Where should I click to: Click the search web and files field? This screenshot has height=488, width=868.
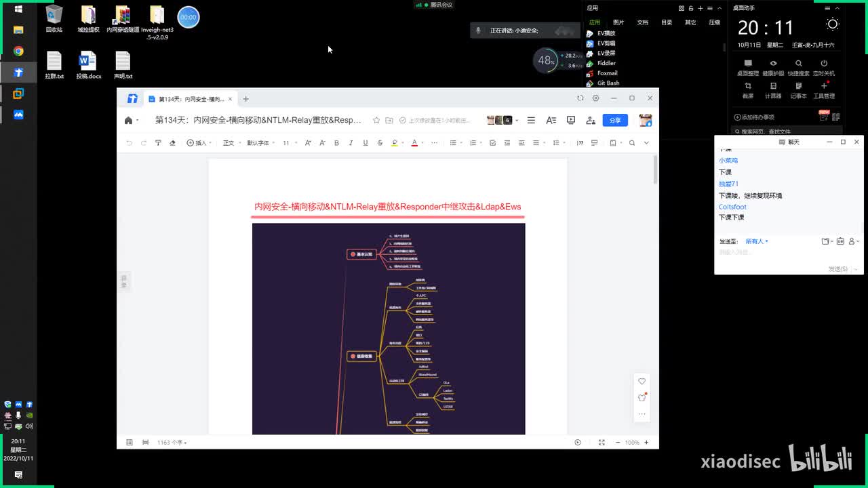788,131
